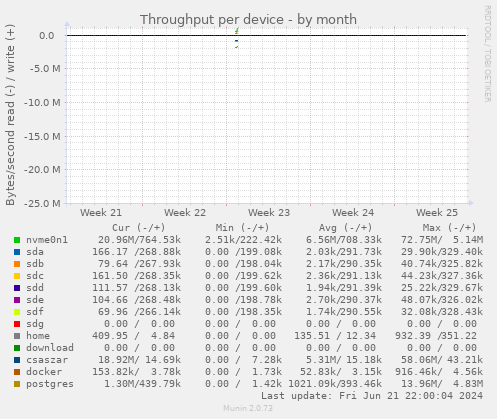
Task: Click the -20.0 M y-axis label
Action: [x=42, y=170]
